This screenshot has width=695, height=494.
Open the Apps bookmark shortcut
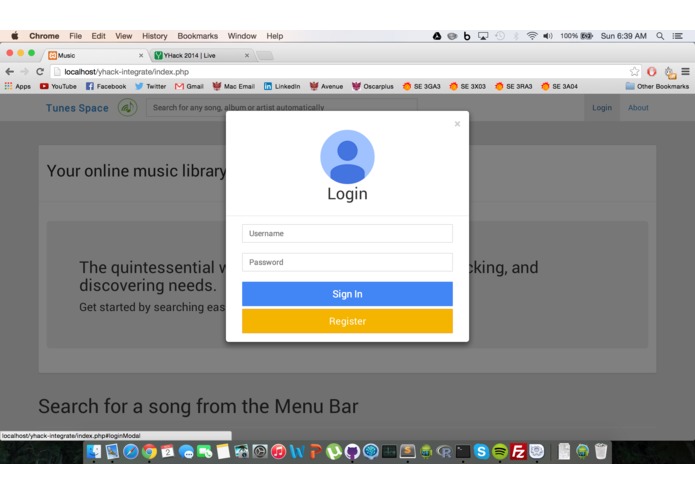[x=18, y=86]
